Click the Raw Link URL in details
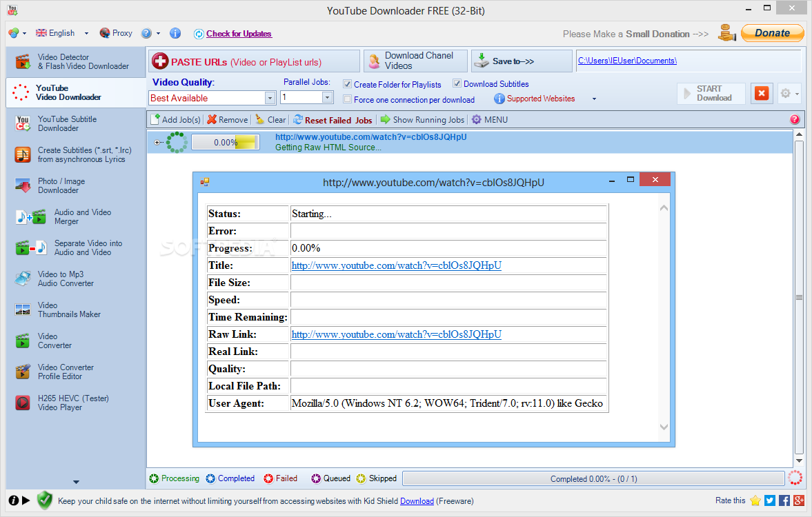812x517 pixels. (x=396, y=334)
